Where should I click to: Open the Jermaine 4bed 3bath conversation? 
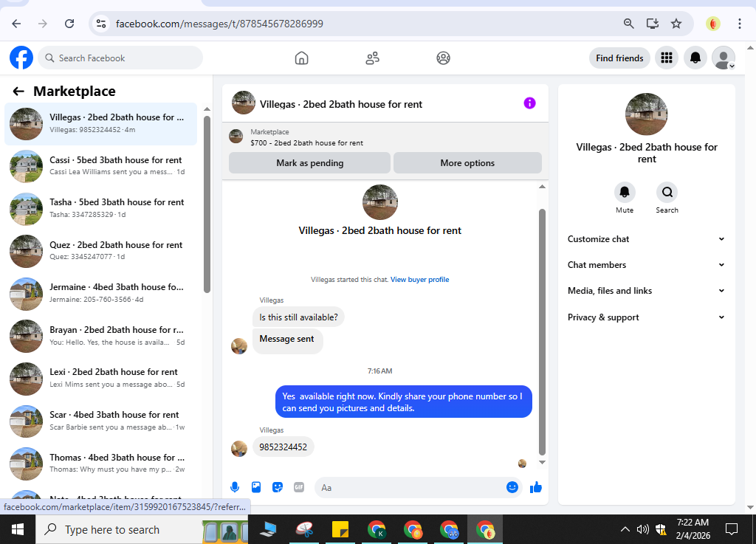coord(100,294)
